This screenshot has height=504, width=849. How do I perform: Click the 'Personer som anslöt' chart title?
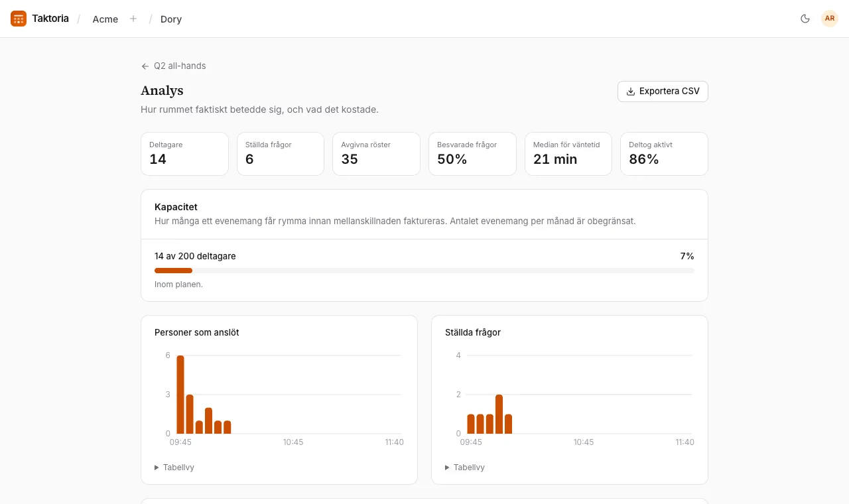pyautogui.click(x=197, y=332)
